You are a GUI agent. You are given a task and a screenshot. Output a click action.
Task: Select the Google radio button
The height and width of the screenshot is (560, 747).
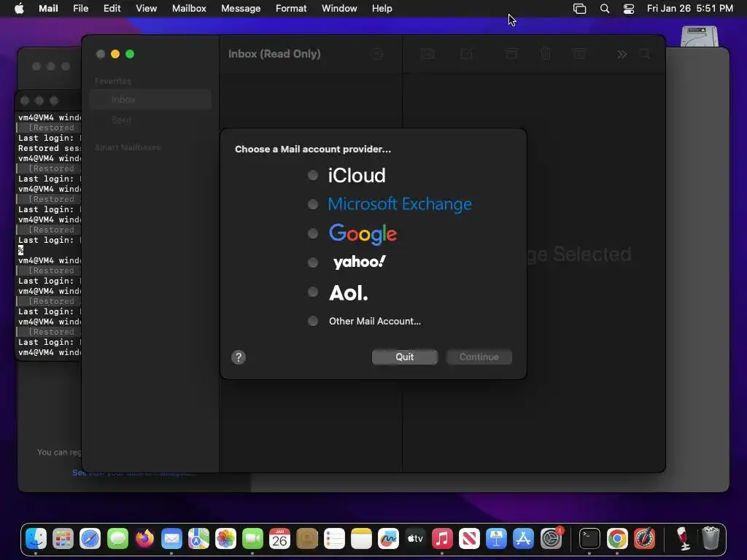tap(312, 233)
